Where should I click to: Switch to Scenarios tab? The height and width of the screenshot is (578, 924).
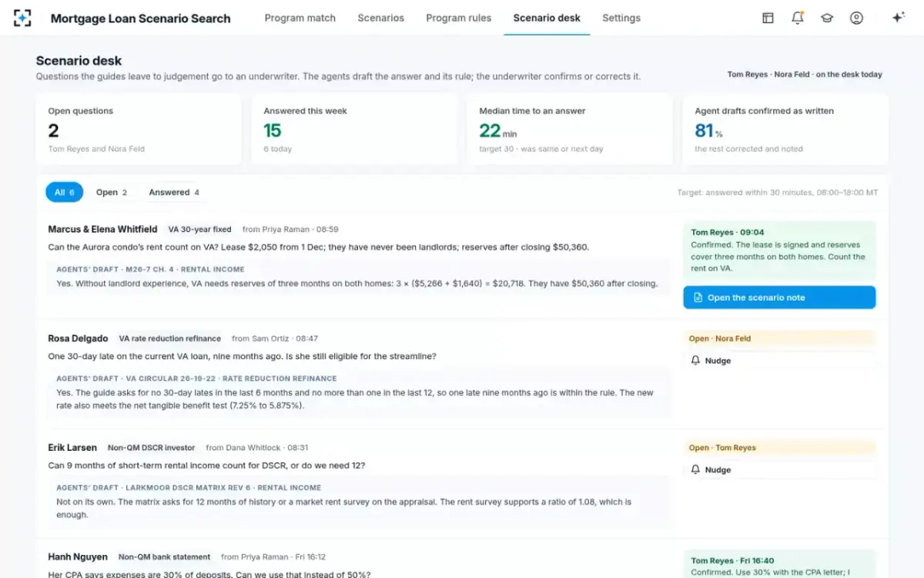click(380, 18)
